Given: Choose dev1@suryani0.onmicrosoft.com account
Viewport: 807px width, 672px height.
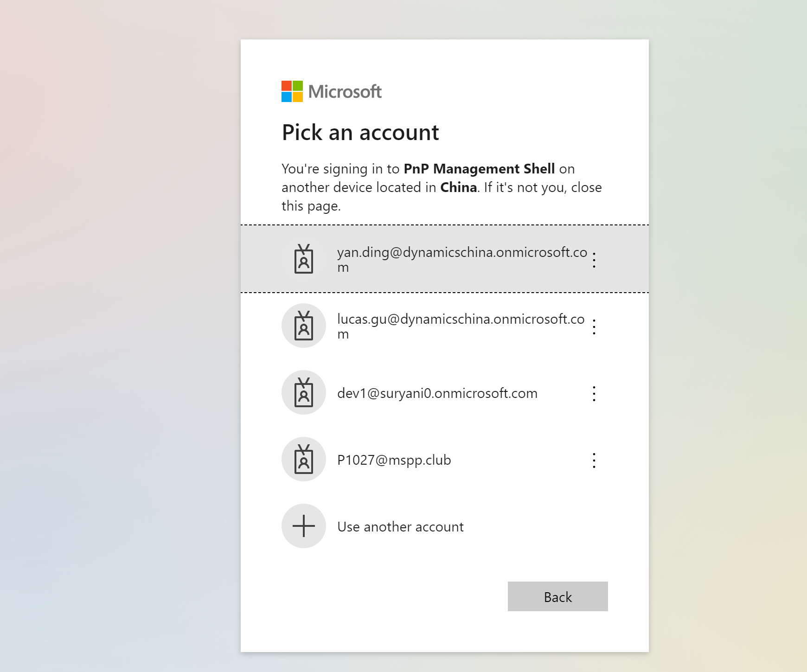Looking at the screenshot, I should (x=444, y=392).
